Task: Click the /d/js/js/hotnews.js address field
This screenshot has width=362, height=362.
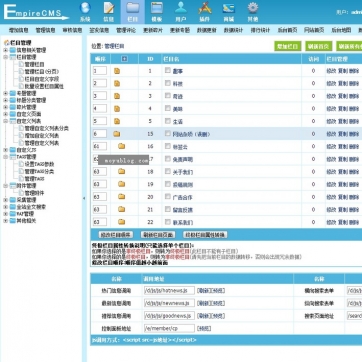Action: point(169,290)
